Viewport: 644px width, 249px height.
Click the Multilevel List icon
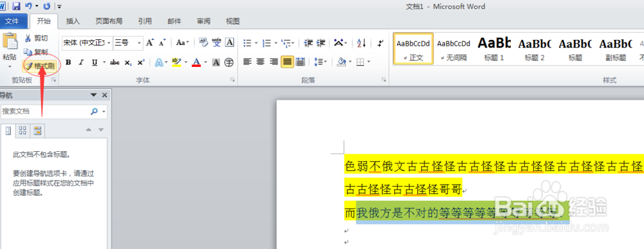[x=287, y=42]
